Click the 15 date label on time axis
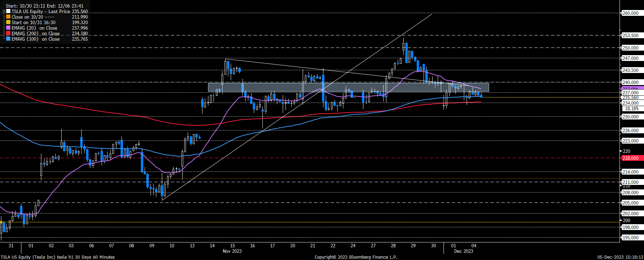 232,246
